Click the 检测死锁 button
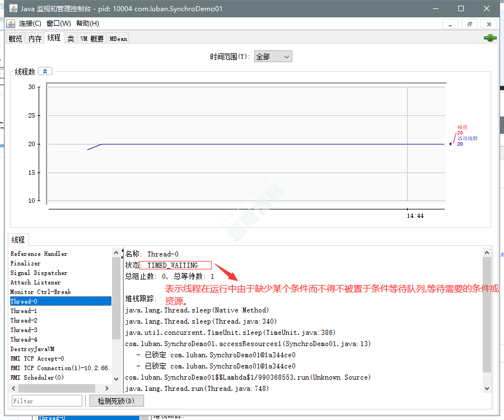 click(x=116, y=401)
